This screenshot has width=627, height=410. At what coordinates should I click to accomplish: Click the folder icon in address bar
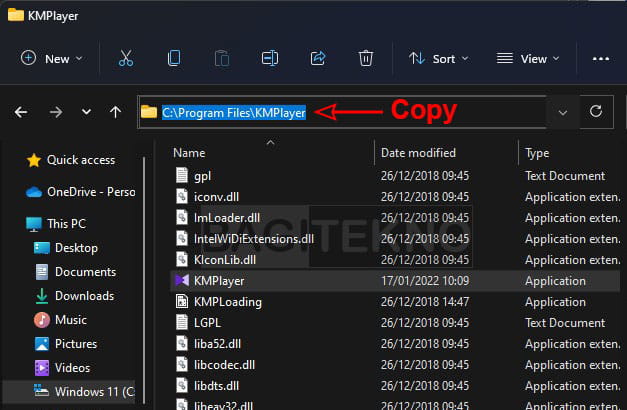pyautogui.click(x=149, y=112)
